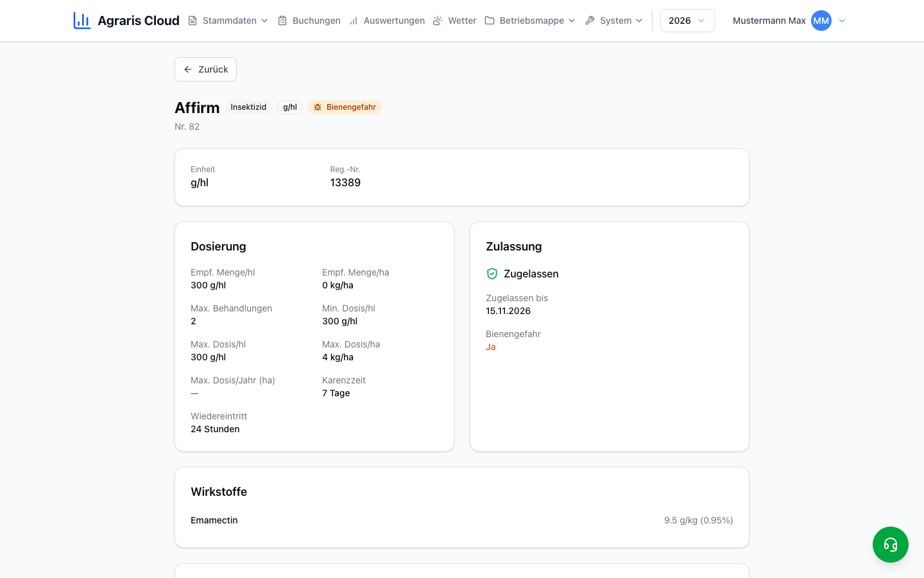Click the Max. Dosis/hl value 300 g/hl
Screen dimensions: 924x578
[x=209, y=357]
